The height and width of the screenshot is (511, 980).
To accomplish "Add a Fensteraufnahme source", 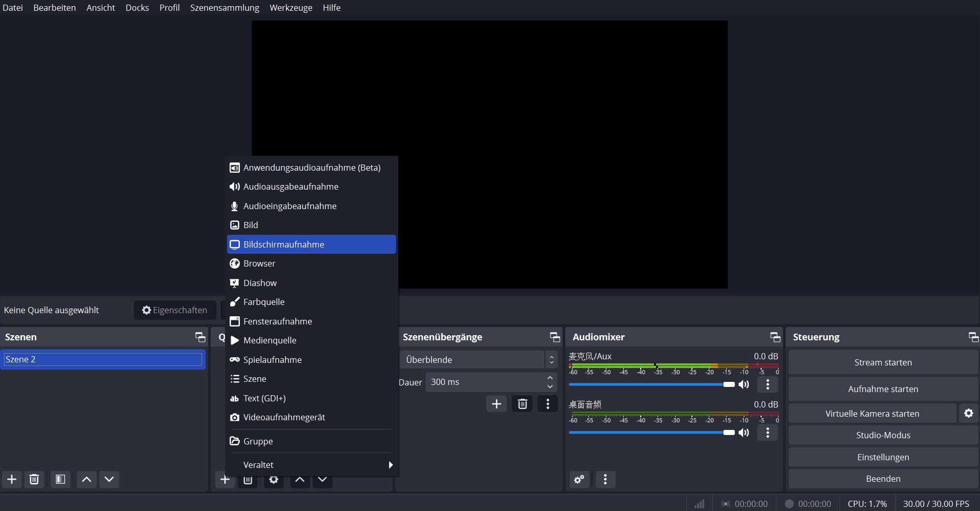I will [312, 321].
